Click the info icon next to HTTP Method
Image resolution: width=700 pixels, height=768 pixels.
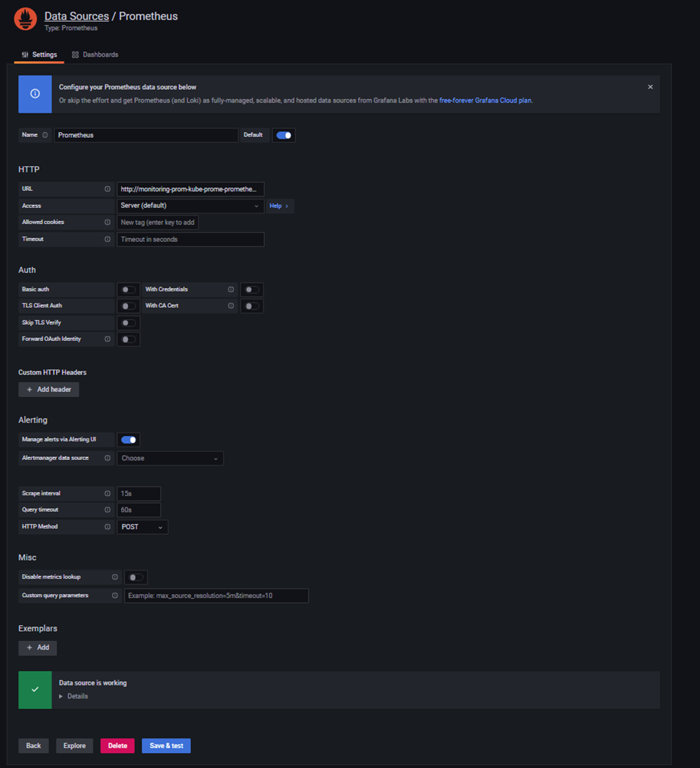click(107, 527)
